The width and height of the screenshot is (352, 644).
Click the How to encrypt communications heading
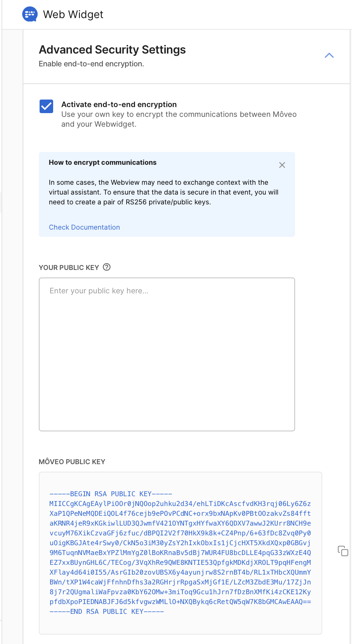[x=103, y=163]
